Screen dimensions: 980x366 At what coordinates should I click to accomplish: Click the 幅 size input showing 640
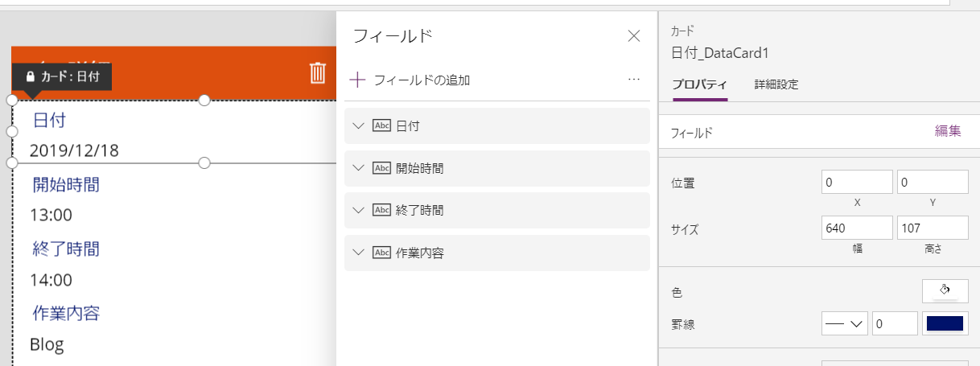point(857,228)
